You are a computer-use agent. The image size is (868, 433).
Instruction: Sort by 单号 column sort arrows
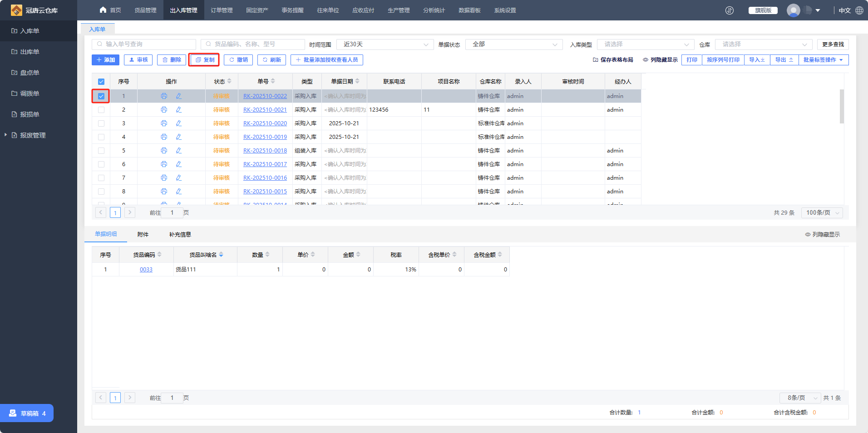(x=273, y=81)
